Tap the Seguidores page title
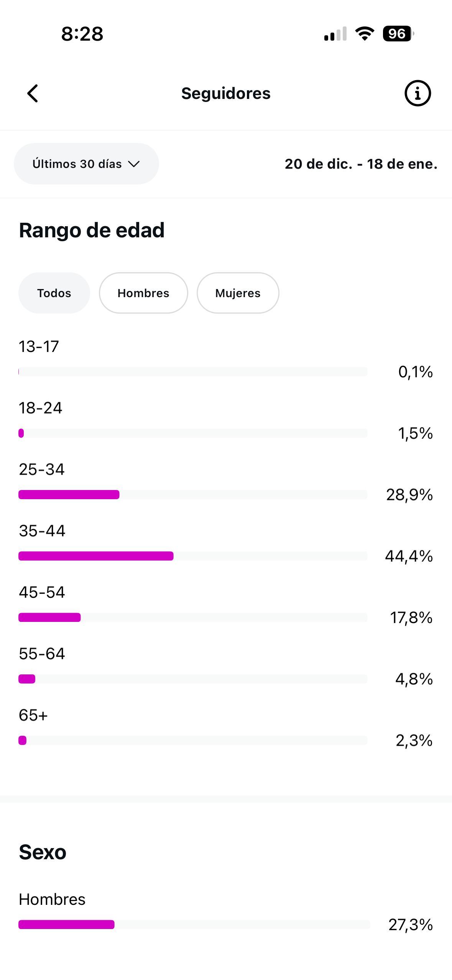Image resolution: width=452 pixels, height=980 pixels. [x=226, y=94]
